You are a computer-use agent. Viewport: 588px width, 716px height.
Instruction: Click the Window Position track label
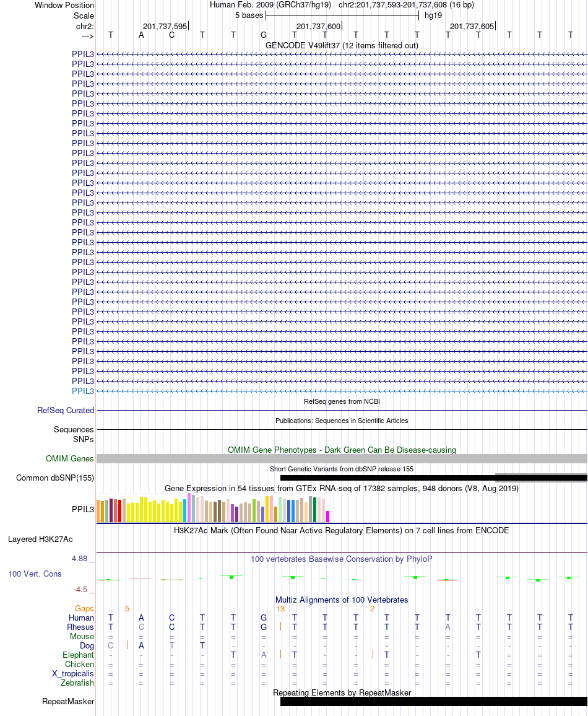[x=64, y=6]
